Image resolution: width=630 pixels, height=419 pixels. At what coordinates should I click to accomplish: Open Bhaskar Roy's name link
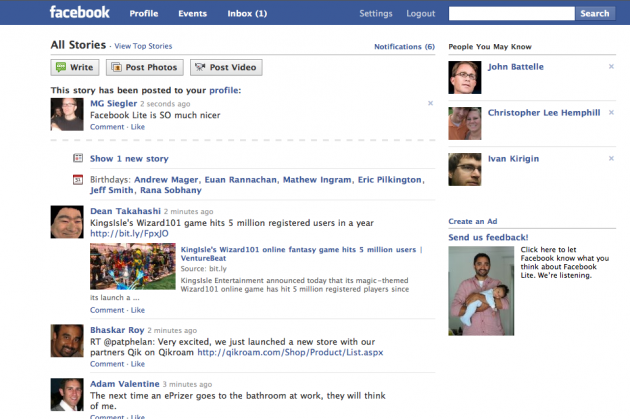point(117,330)
